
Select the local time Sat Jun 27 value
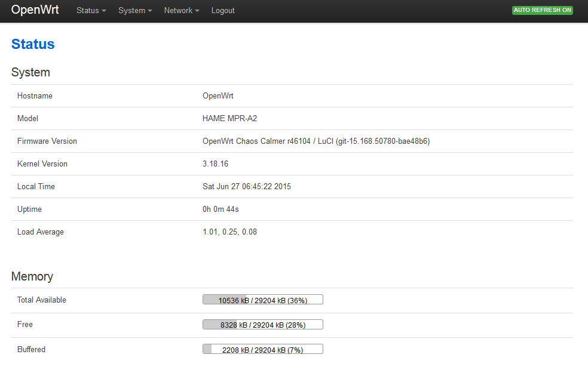(247, 186)
